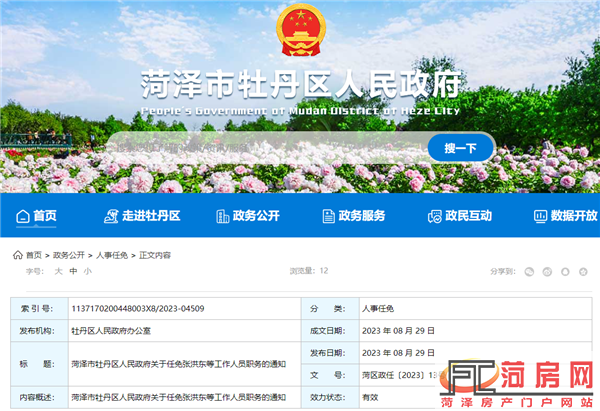Click the 有效 status value
The height and width of the screenshot is (411, 600).
click(x=370, y=398)
